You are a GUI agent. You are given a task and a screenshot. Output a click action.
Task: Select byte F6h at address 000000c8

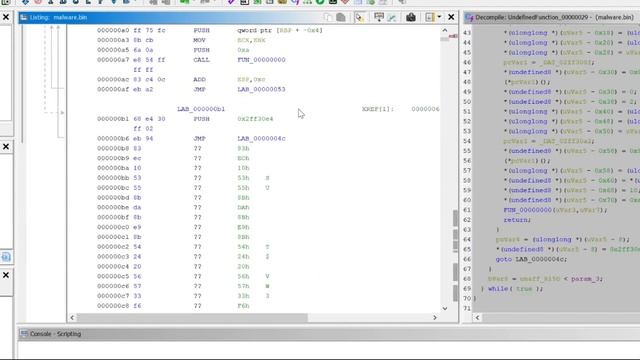pos(243,306)
